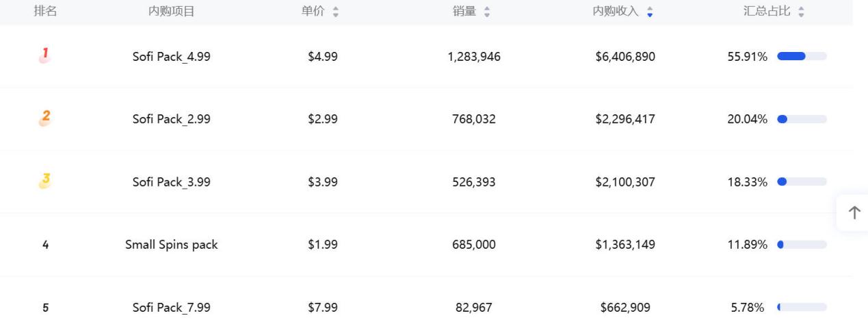Screen dimensions: 868x320
Task: Click the scroll-to-top arrow button
Action: tap(854, 213)
